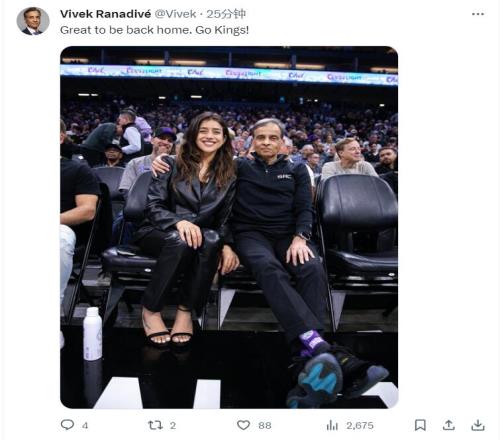Image resolution: width=500 pixels, height=440 pixels.
Task: Share the tweet via upload icon
Action: (449, 425)
